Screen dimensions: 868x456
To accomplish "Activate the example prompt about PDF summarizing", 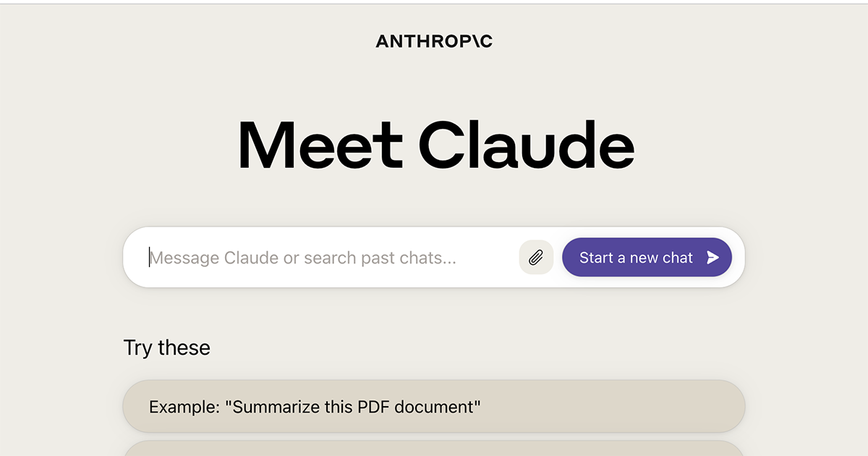I will [434, 406].
